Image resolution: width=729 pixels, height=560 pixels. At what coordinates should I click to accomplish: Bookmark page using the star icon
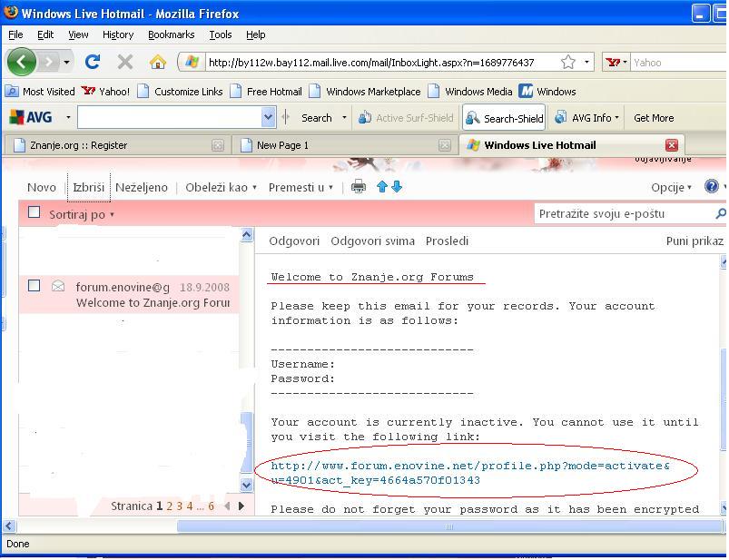click(x=568, y=62)
